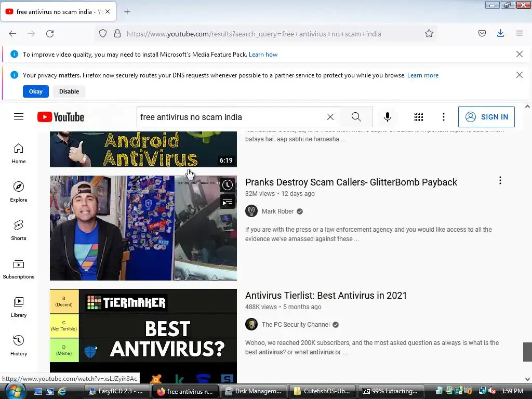Image resolution: width=532 pixels, height=399 pixels.
Task: Open action menu for GlitterBomb video
Action: tap(500, 180)
